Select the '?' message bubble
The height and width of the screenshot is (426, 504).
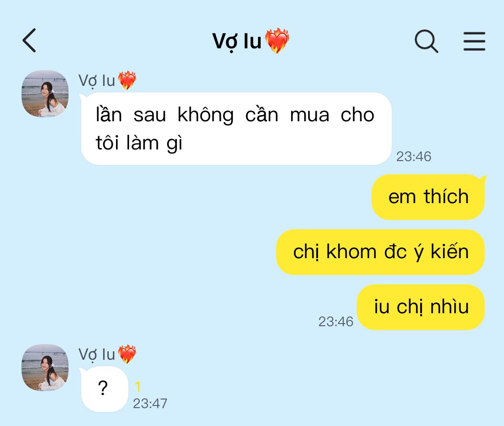click(104, 389)
